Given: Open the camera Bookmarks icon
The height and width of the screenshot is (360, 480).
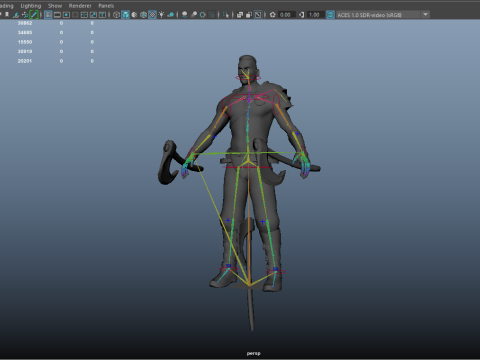Looking at the screenshot, I should pyautogui.click(x=7, y=15).
